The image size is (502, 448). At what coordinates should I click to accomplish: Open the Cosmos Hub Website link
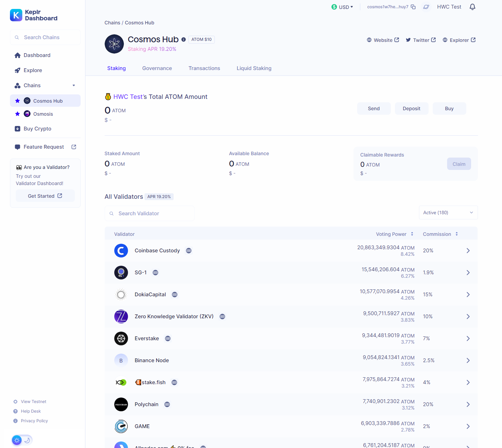pyautogui.click(x=383, y=40)
